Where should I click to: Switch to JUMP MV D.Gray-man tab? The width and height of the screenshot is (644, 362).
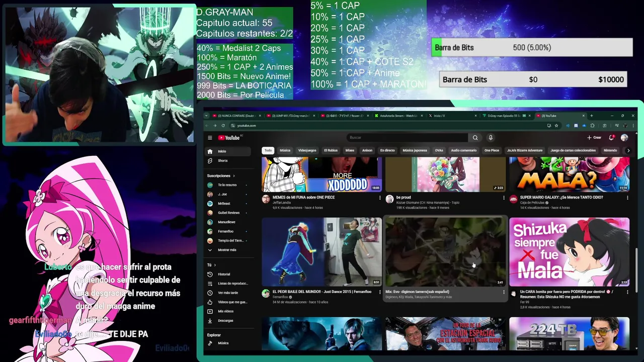coord(290,116)
